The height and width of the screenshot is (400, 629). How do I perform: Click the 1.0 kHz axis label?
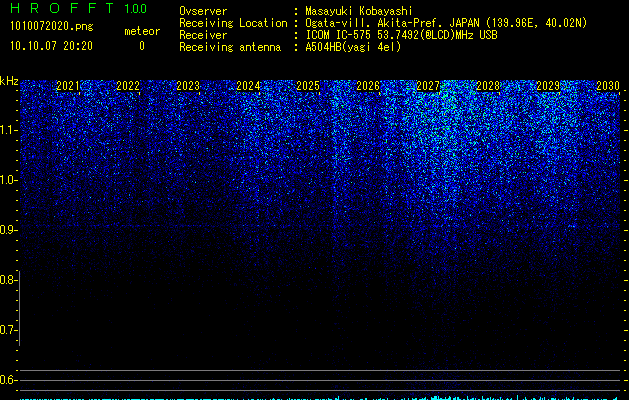[x=8, y=180]
